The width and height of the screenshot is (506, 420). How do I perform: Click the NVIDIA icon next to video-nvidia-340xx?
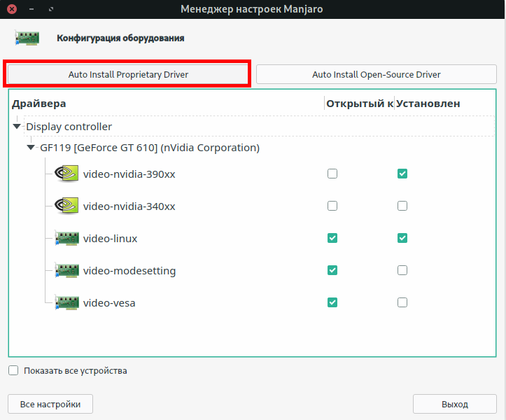(x=66, y=206)
